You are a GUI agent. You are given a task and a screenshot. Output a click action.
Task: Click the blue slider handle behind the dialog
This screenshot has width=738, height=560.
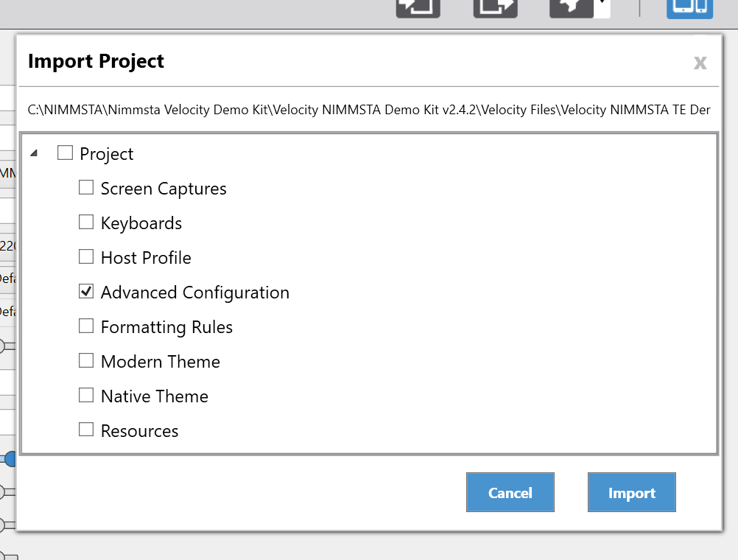[x=10, y=459]
